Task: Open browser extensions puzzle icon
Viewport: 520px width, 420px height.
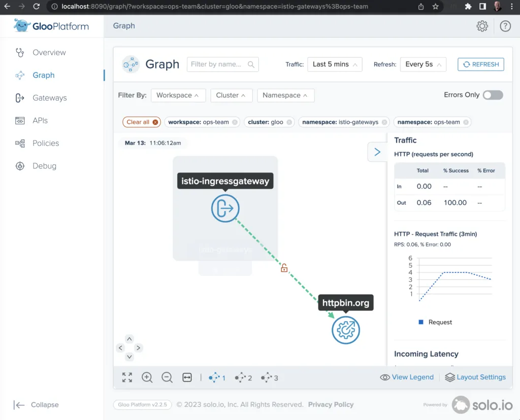Action: coord(468,6)
